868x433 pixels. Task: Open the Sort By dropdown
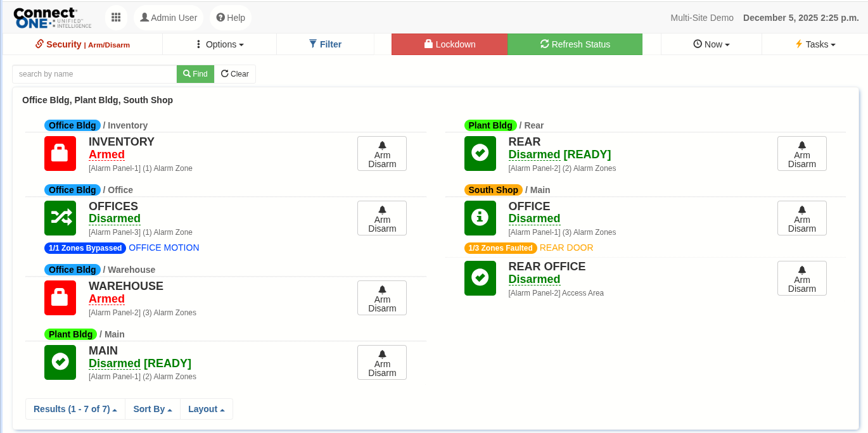(152, 409)
